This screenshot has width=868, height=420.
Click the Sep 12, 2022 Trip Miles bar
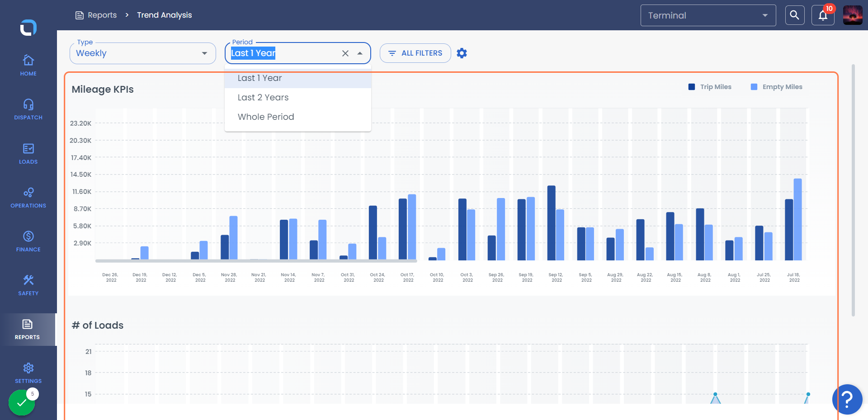click(552, 223)
